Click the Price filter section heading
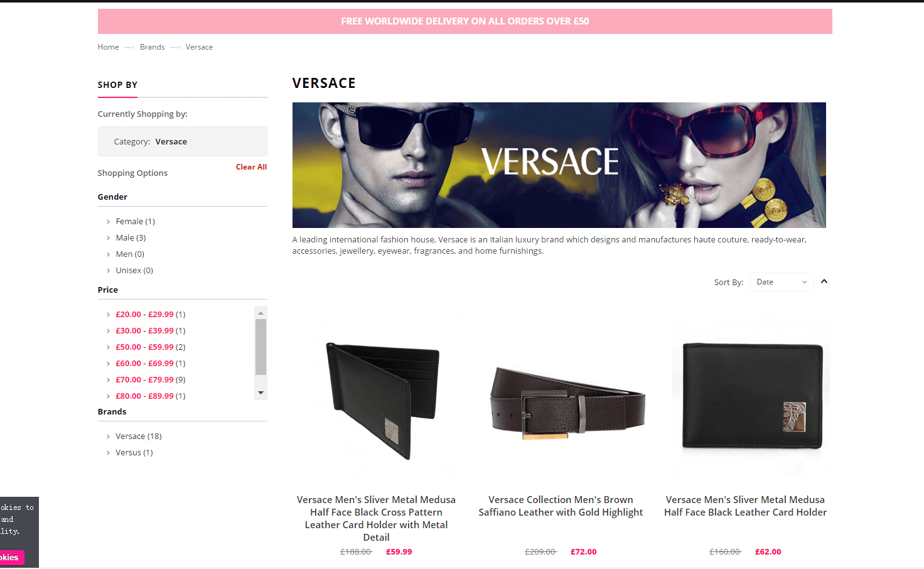924x569 pixels. [x=108, y=290]
